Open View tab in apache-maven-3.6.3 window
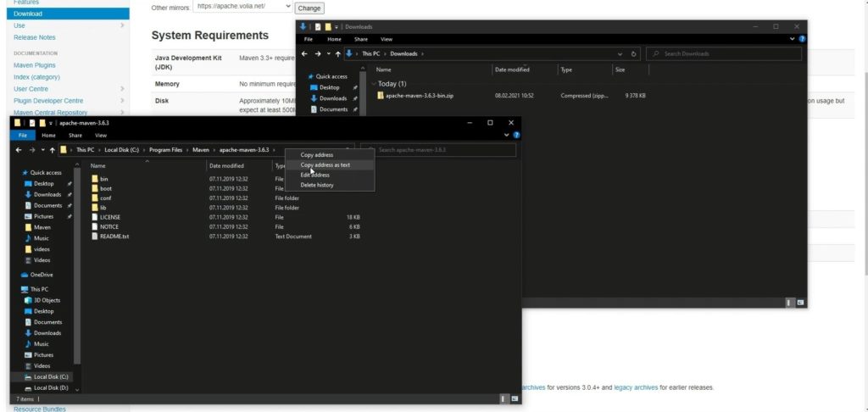Image resolution: width=868 pixels, height=412 pixels. tap(101, 135)
